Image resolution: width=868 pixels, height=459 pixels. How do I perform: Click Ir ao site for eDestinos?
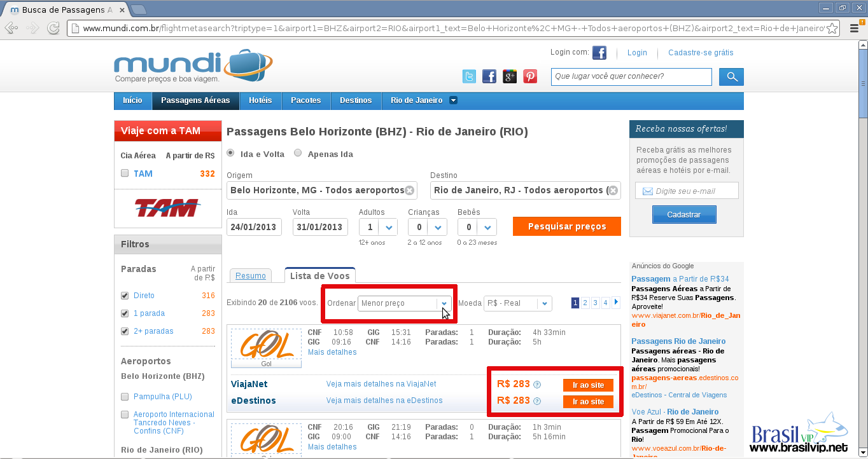point(588,402)
